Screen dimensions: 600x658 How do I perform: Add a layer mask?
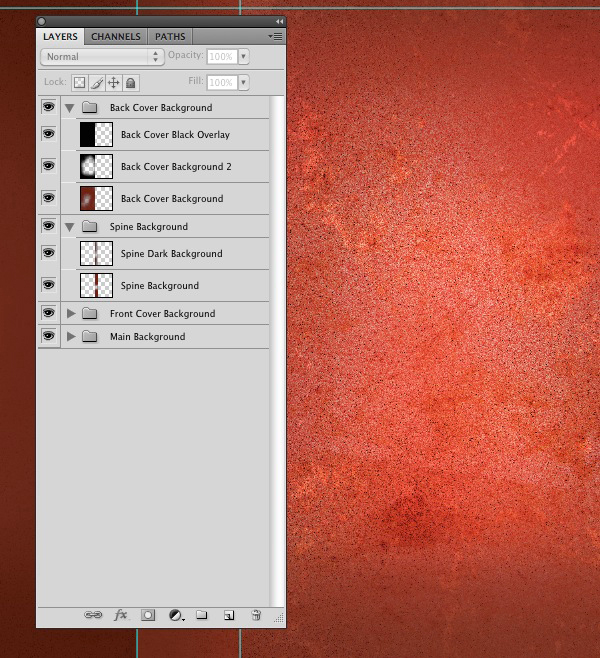(148, 615)
